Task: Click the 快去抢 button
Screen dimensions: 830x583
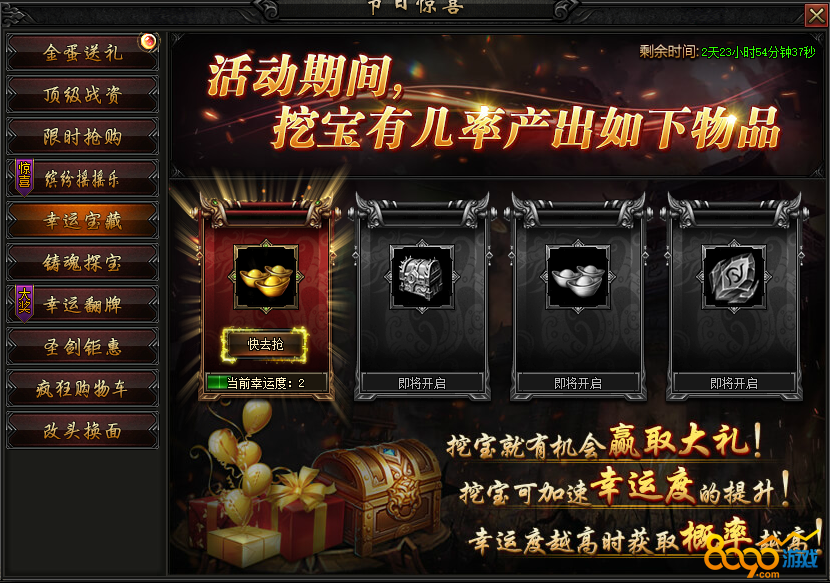Action: click(x=265, y=345)
